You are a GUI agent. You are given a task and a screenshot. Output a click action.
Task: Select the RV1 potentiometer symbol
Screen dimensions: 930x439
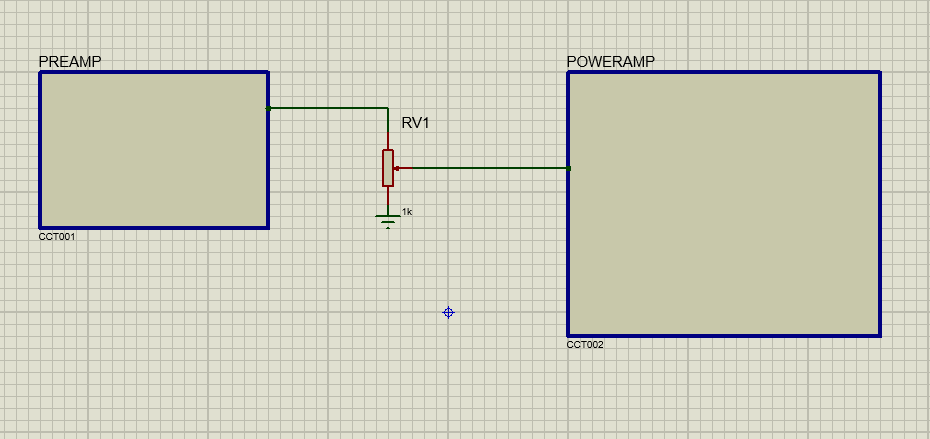[388, 168]
